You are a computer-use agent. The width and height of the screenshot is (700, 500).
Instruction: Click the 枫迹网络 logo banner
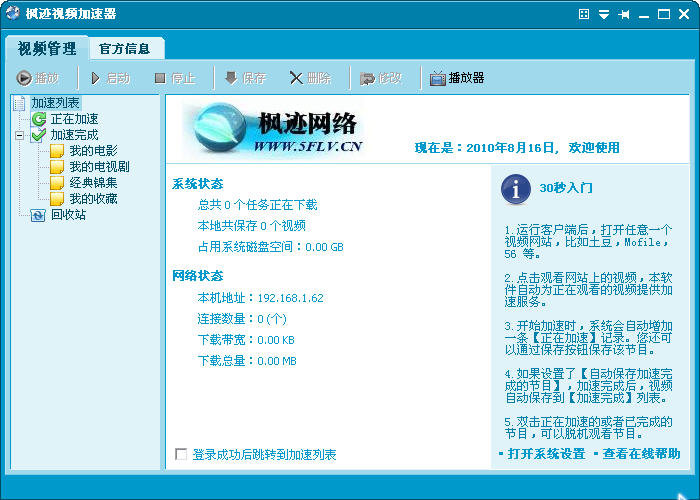pos(273,128)
